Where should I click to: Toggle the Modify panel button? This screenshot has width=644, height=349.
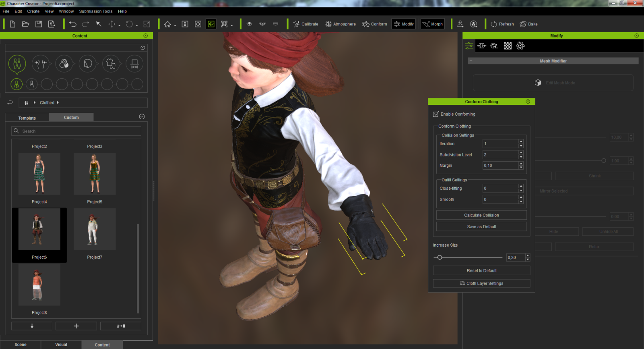point(403,24)
